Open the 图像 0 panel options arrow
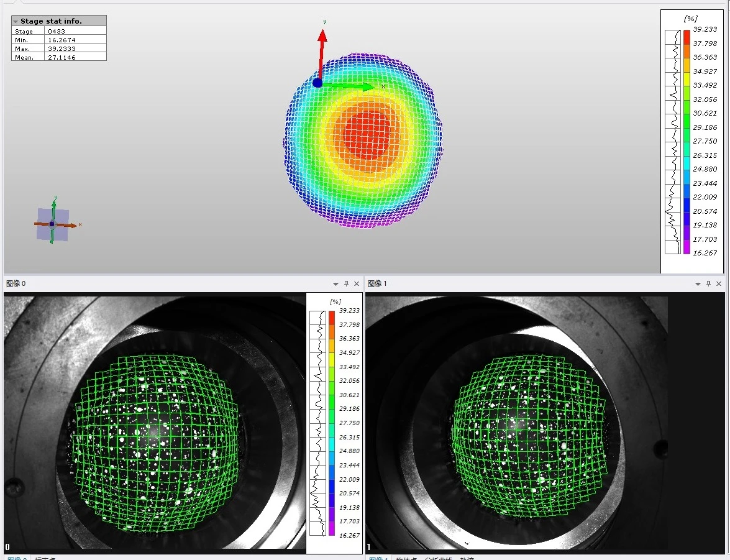The image size is (730, 560). tap(335, 283)
